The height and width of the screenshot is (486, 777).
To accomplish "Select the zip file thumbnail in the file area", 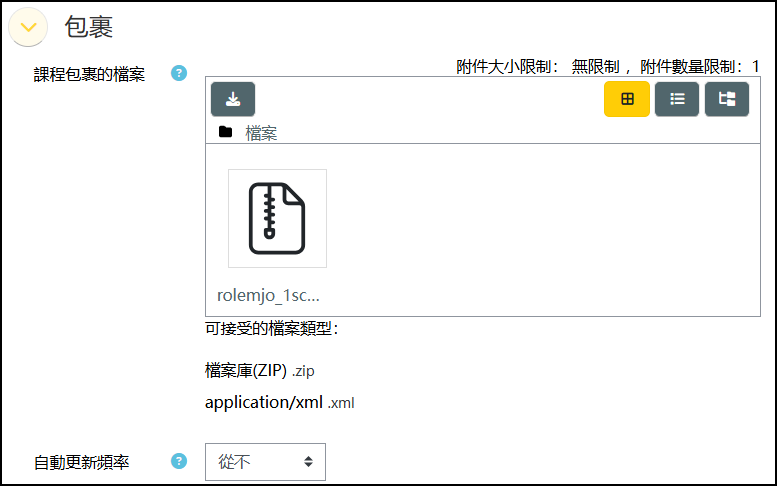I will (x=278, y=218).
